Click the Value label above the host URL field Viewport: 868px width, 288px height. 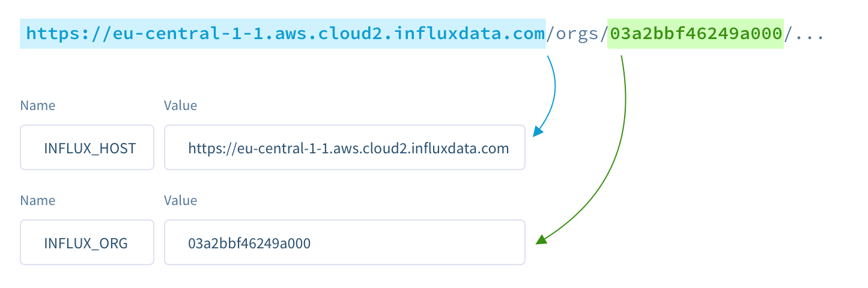coord(180,106)
